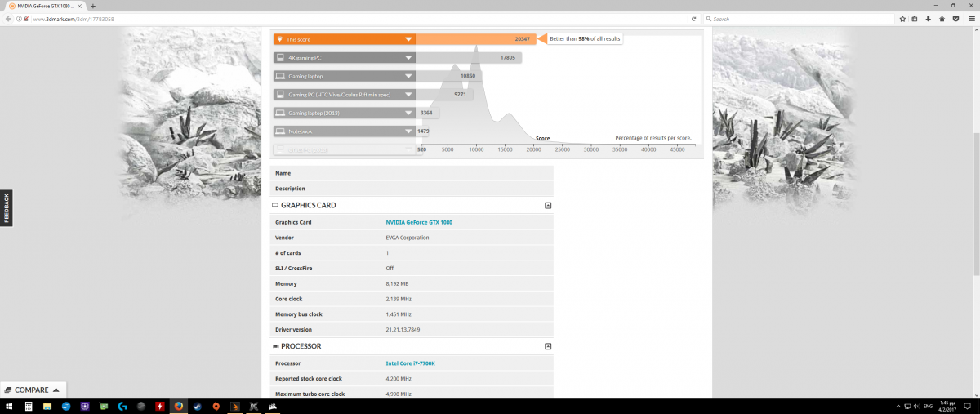Image resolution: width=980 pixels, height=414 pixels.
Task: Show hidden system tray icons
Action: [900, 406]
